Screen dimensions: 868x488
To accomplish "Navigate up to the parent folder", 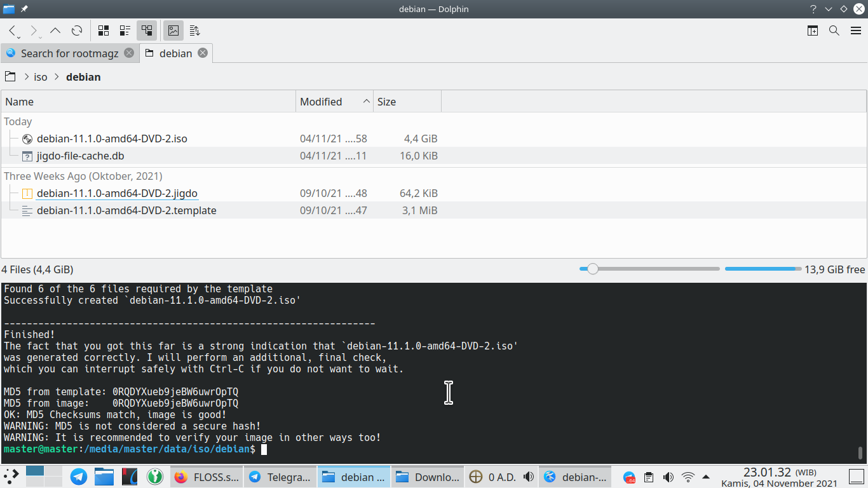I will pos(55,30).
